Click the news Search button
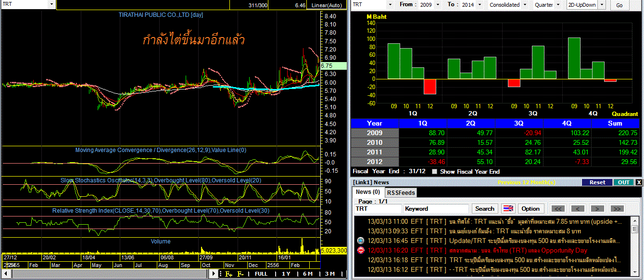Image resolution: width=644 pixels, height=280 pixels. 484,209
